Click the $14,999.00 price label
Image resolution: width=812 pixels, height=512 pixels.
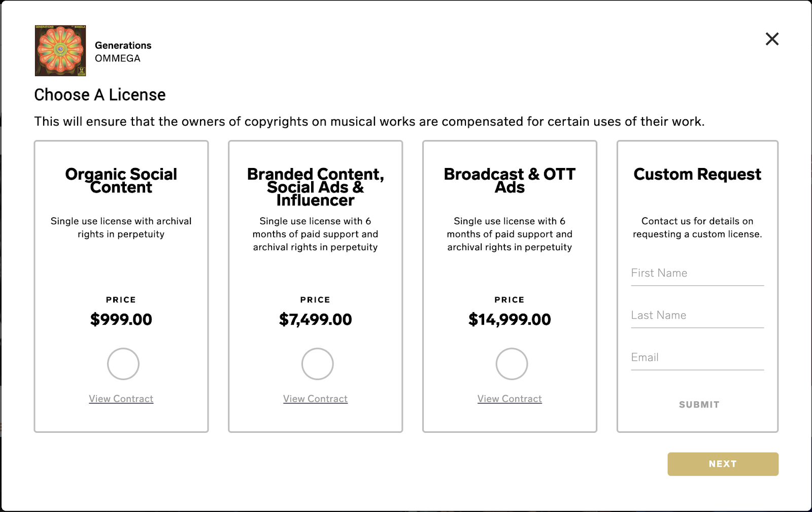(x=510, y=320)
